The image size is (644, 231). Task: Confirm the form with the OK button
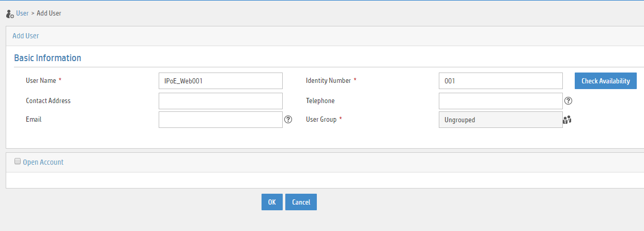click(x=272, y=202)
